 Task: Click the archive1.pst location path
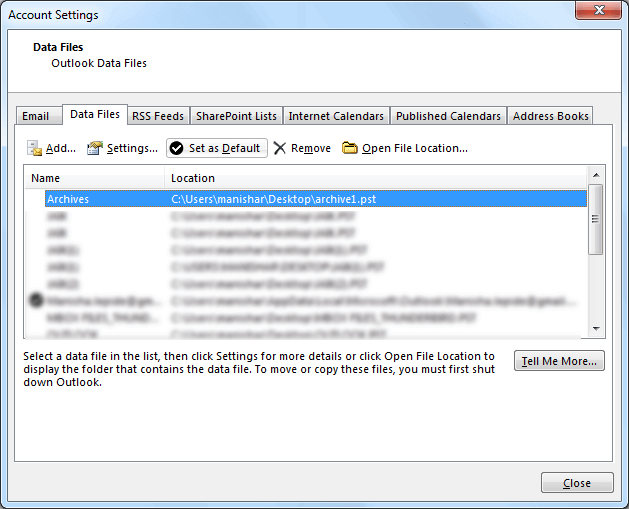[x=274, y=199]
